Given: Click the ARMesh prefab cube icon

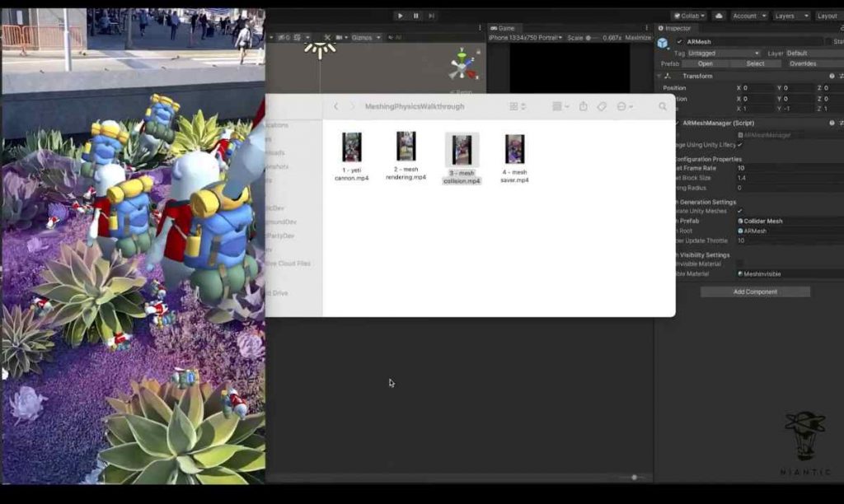Looking at the screenshot, I should coord(663,43).
